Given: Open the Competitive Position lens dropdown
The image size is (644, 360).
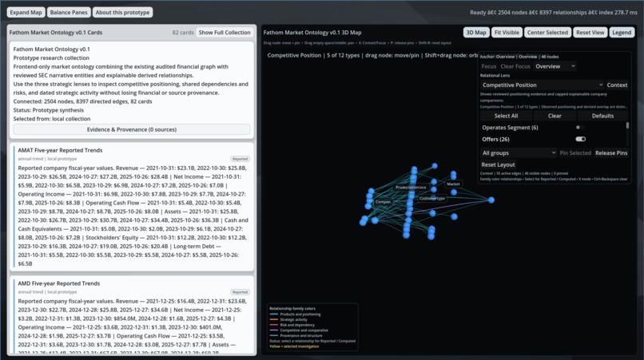Looking at the screenshot, I should click(x=543, y=85).
